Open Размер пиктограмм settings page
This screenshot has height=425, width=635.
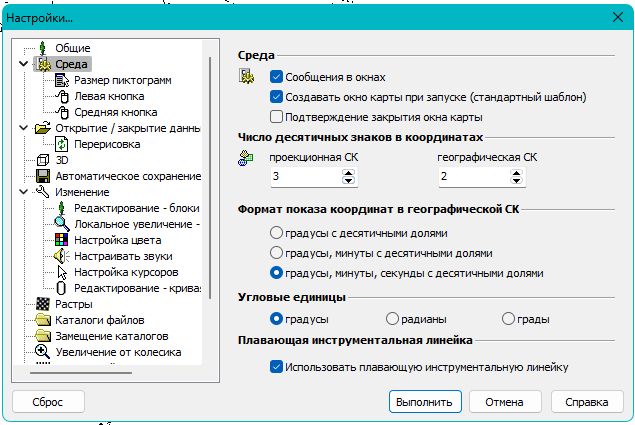[123, 80]
